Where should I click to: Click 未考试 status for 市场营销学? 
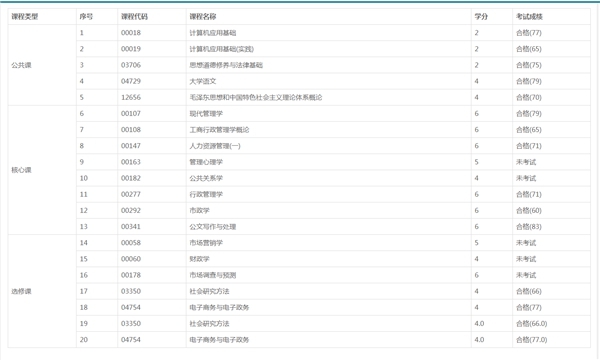[x=526, y=243]
